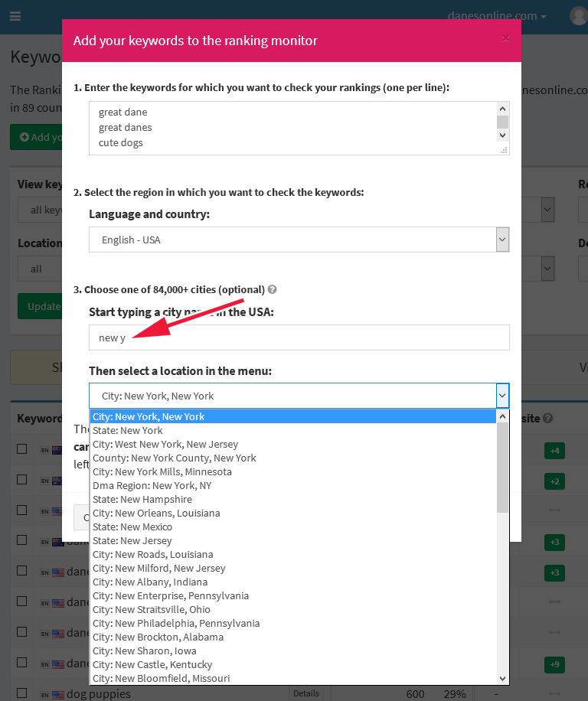This screenshot has width=588, height=701.
Task: Click the gray unchanged-rank arrow icon
Action: [x=554, y=510]
